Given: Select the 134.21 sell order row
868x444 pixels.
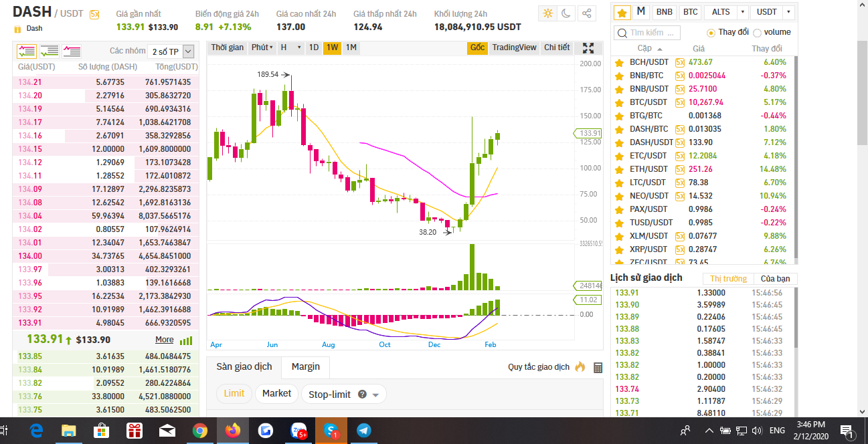Looking at the screenshot, I should point(105,82).
